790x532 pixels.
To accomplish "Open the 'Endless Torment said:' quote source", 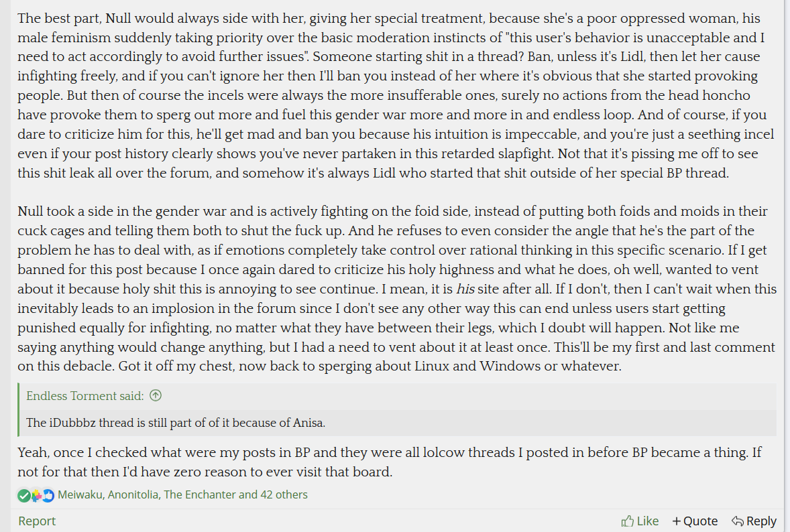I will pos(85,396).
